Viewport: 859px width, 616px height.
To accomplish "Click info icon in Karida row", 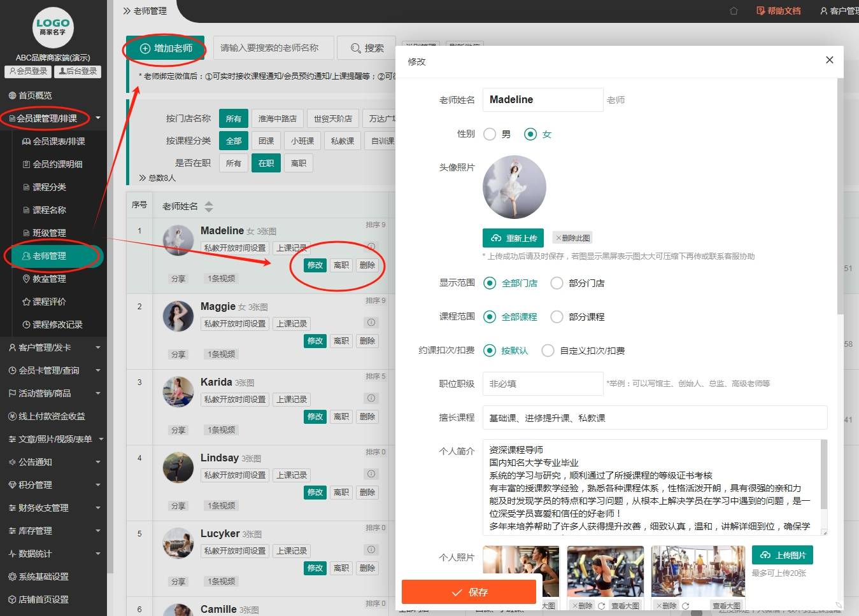I will [x=371, y=398].
